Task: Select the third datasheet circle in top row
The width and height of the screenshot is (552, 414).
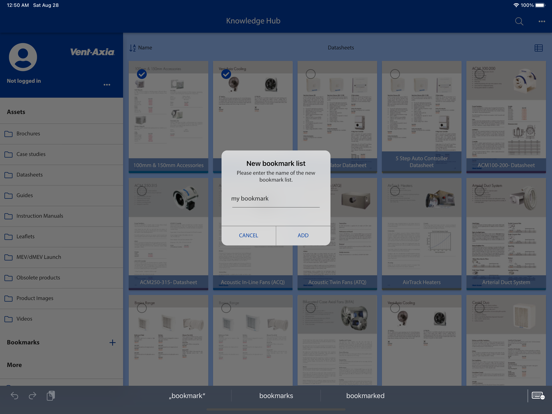Action: coord(310,74)
